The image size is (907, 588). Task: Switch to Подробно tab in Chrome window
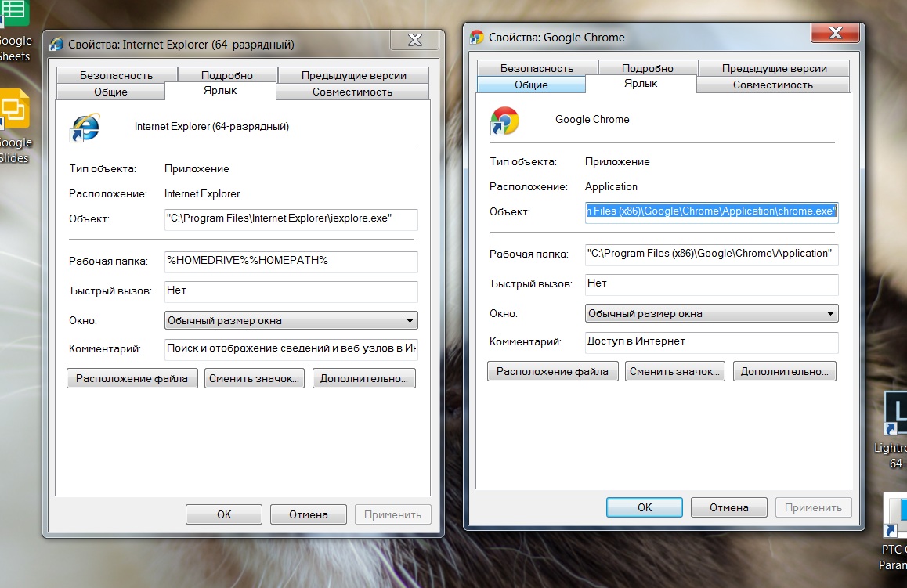click(x=647, y=68)
